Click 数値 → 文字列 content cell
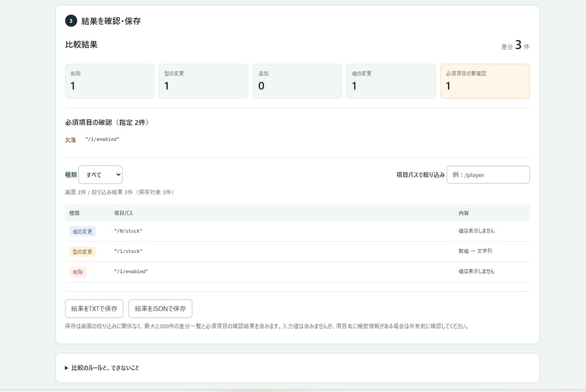This screenshot has height=392, width=586. point(476,251)
